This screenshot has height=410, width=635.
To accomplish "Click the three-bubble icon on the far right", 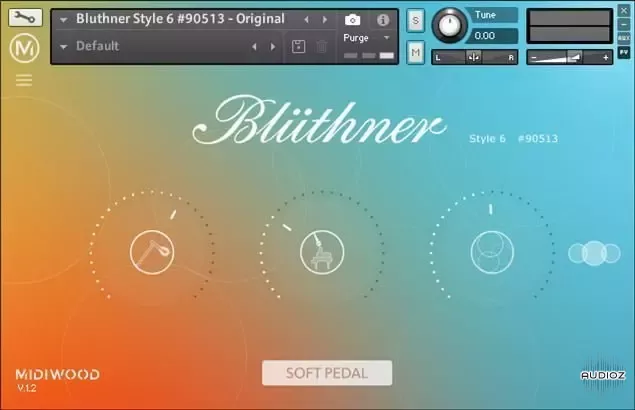I will 594,253.
